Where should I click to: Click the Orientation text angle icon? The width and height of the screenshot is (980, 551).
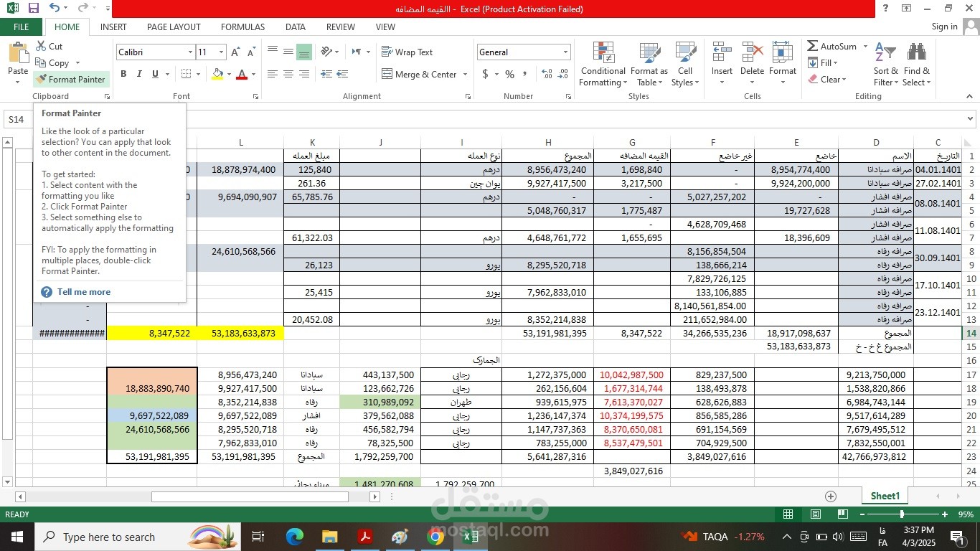(x=326, y=52)
